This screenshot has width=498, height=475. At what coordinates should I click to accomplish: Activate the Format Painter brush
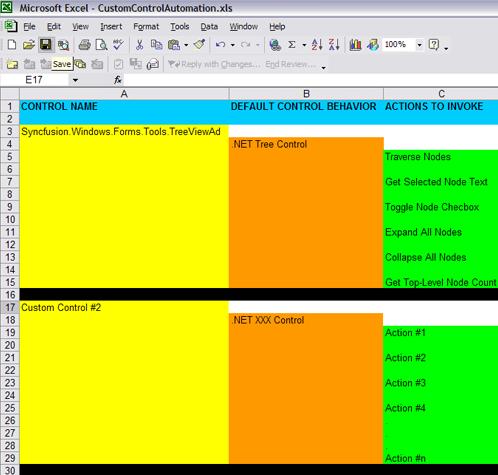point(200,44)
